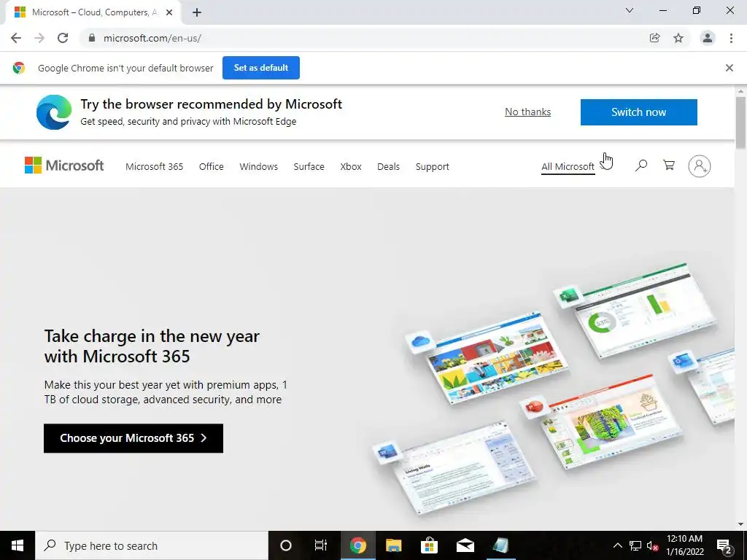747x560 pixels.
Task: Close the Microsoft tab
Action: click(169, 13)
